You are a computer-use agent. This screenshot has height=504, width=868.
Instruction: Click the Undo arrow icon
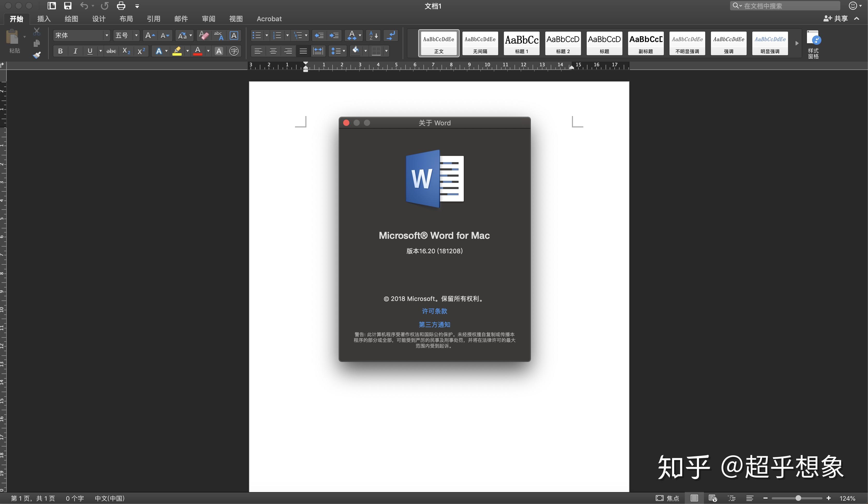click(84, 5)
